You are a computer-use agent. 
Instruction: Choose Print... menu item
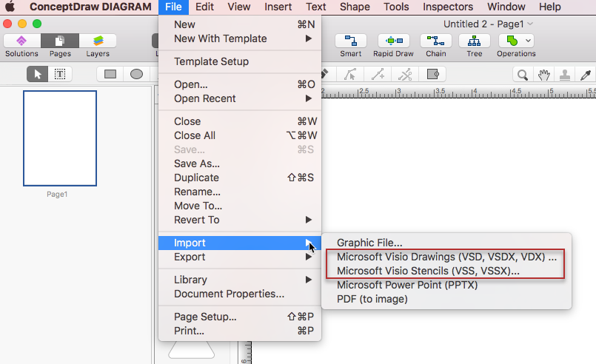240,331
